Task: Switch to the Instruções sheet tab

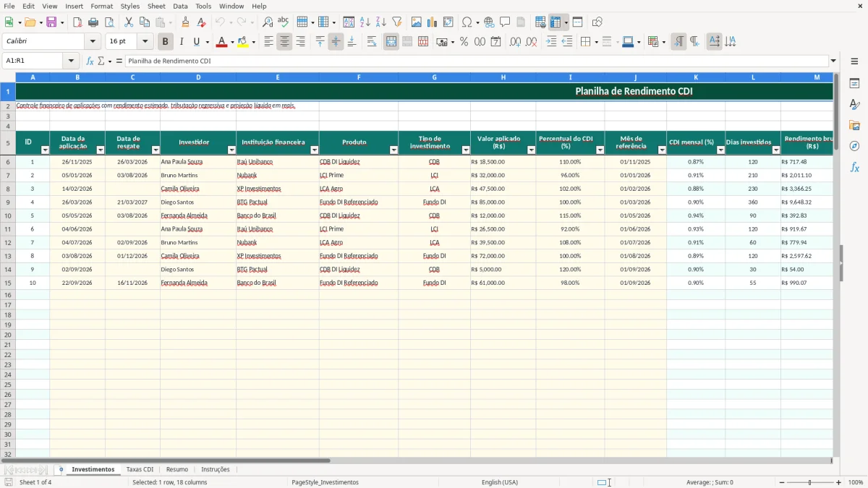Action: click(x=216, y=470)
